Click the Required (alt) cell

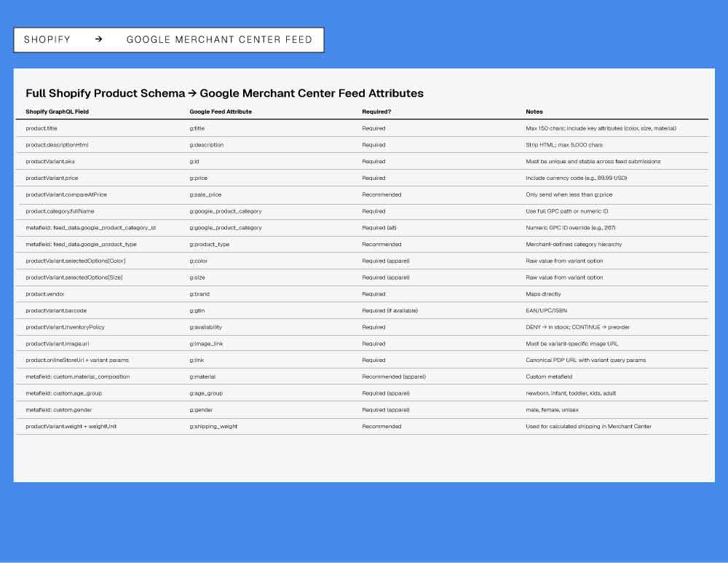click(379, 228)
